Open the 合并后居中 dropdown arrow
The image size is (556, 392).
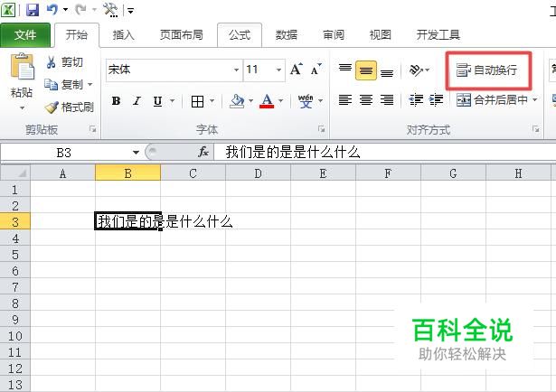click(x=534, y=100)
